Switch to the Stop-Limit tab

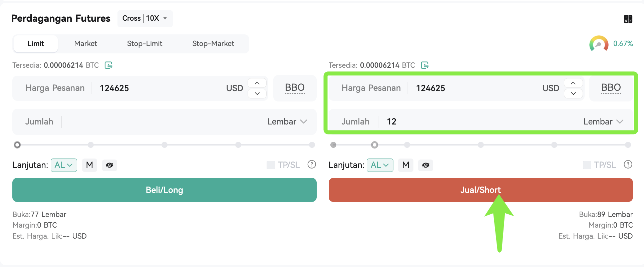[144, 44]
